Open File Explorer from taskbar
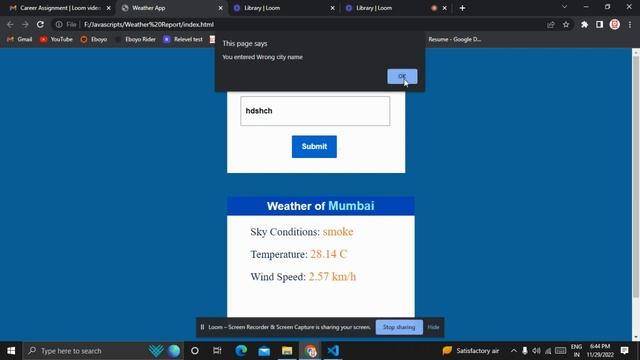The image size is (640, 360). pos(287,351)
